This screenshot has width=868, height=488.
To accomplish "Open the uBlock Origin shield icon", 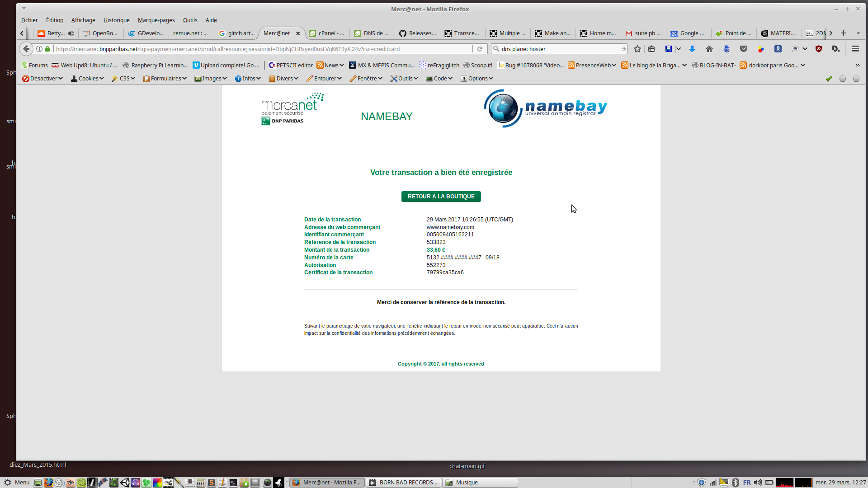I will coord(818,49).
